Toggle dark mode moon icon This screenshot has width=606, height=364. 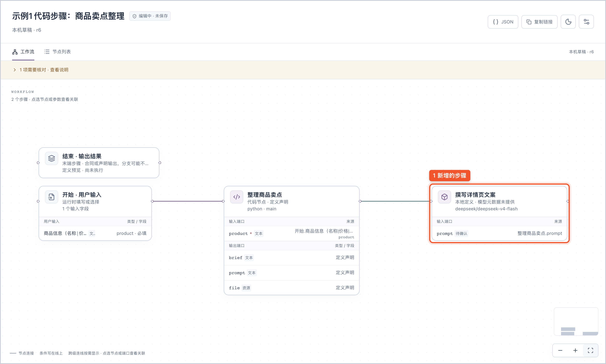point(568,22)
